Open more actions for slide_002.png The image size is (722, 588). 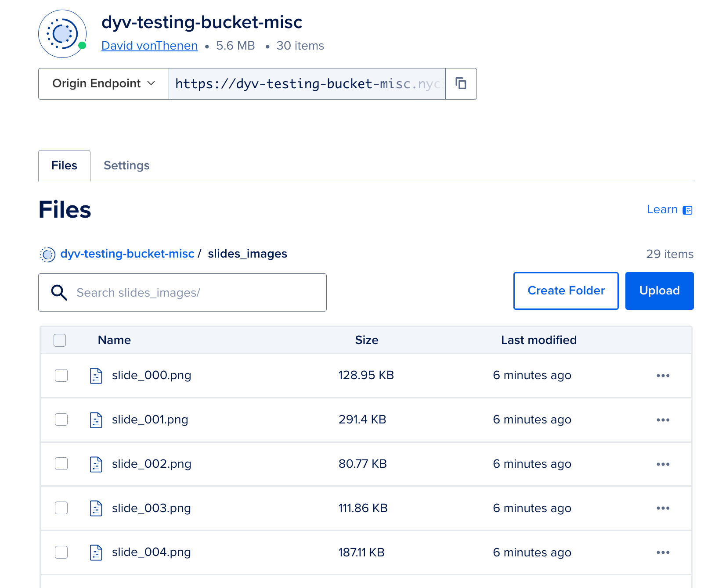(663, 464)
